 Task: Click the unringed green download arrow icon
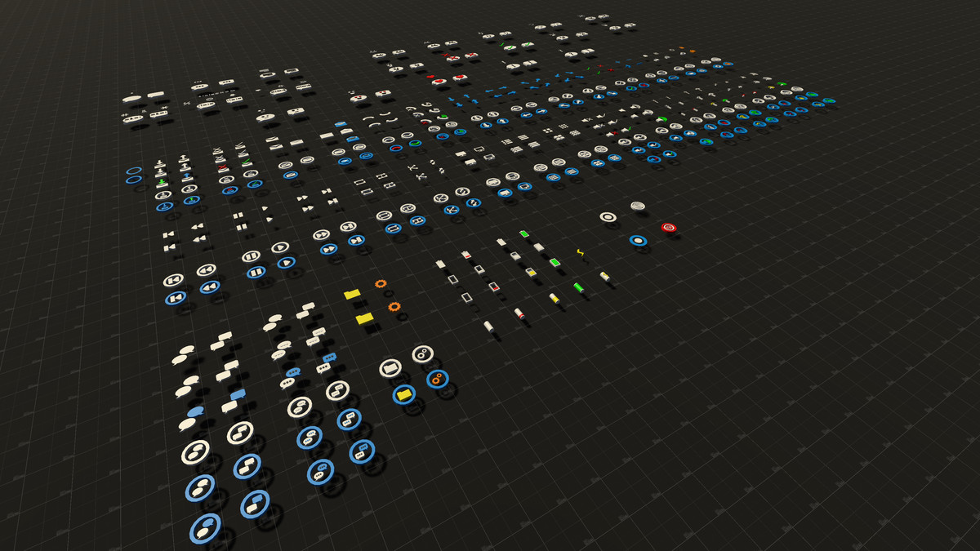click(162, 182)
